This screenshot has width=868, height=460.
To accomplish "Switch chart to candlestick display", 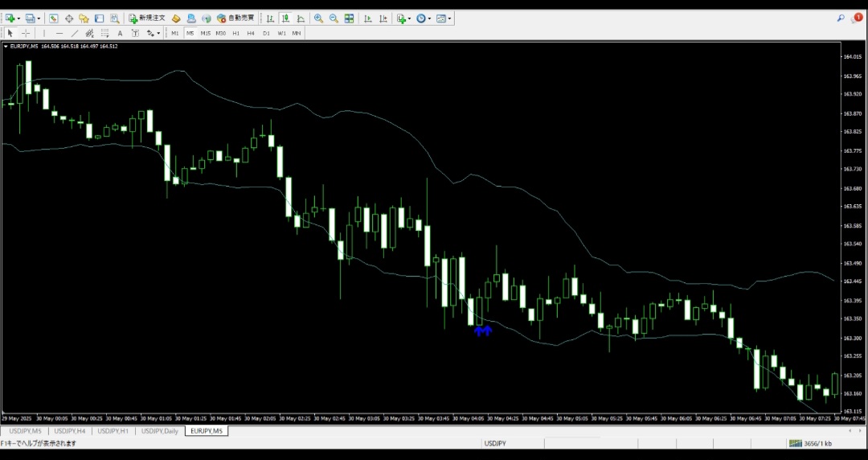I will [x=285, y=18].
